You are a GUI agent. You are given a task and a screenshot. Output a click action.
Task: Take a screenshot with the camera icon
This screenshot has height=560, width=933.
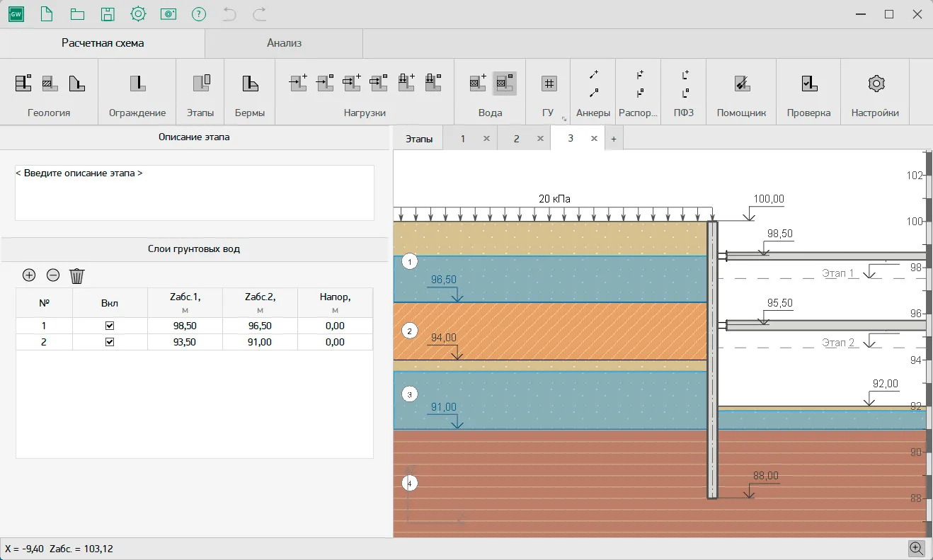[168, 14]
